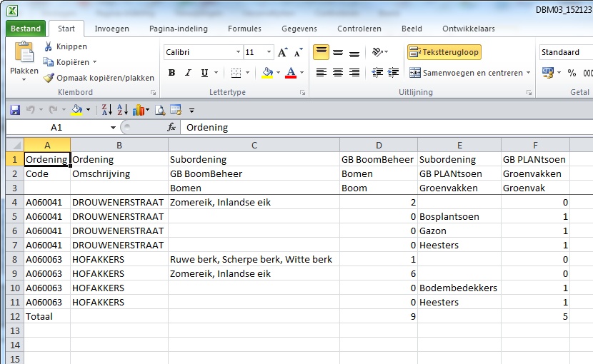Open the font size 11 dropdown
Image resolution: width=593 pixels, height=364 pixels.
tap(269, 52)
